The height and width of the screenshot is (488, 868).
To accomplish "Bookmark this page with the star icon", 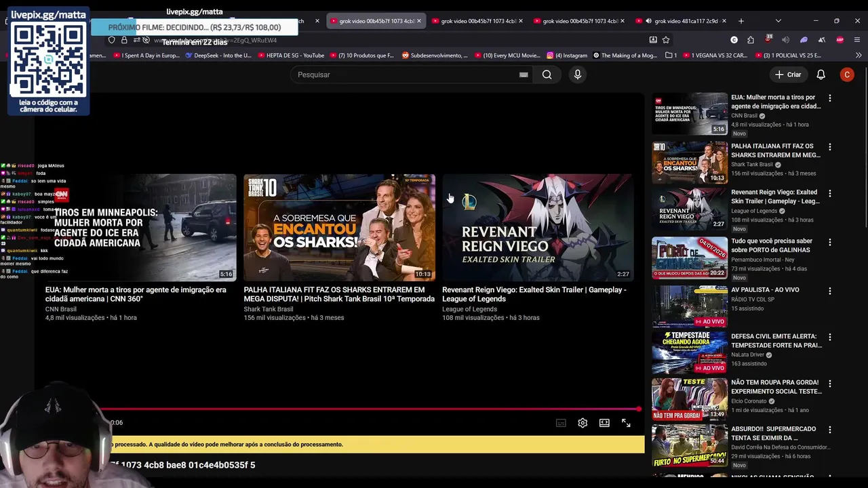I will [x=666, y=40].
